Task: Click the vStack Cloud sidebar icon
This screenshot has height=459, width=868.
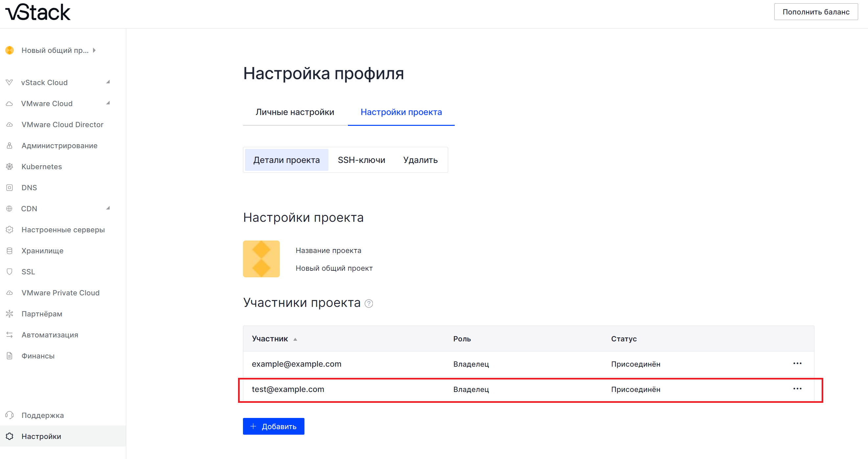Action: tap(10, 82)
